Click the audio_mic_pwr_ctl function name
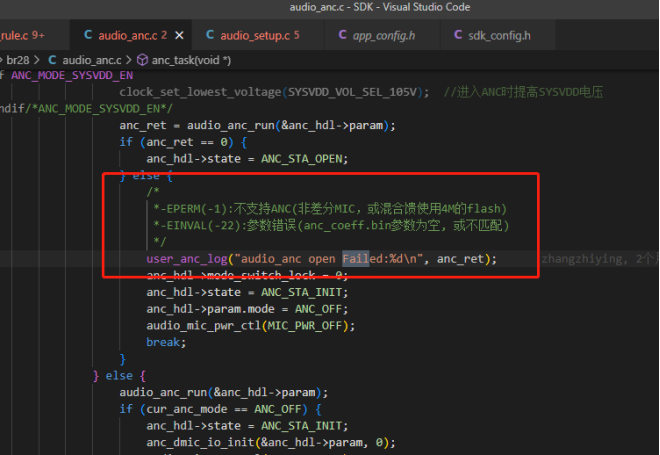Image resolution: width=660 pixels, height=455 pixels. click(204, 326)
